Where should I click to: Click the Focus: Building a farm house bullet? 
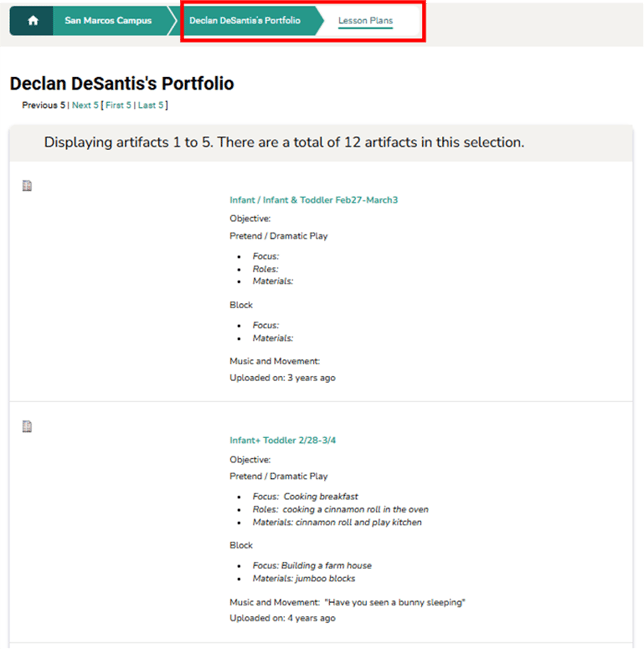coord(312,566)
